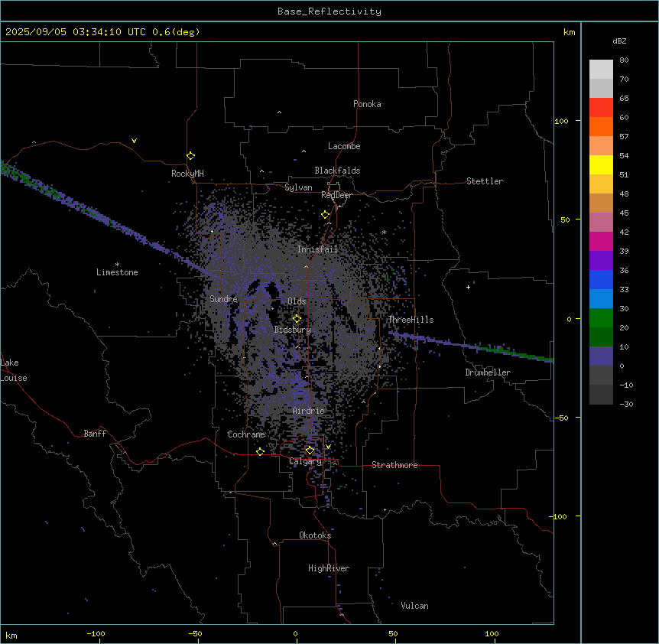Viewport: 659px width, 644px height.
Task: Select the Olds label
Action: click(x=297, y=301)
